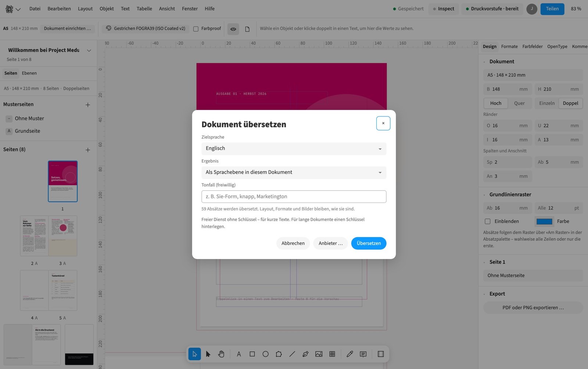The width and height of the screenshot is (588, 369).
Task: Toggle the Inspect mode button
Action: [x=444, y=9]
